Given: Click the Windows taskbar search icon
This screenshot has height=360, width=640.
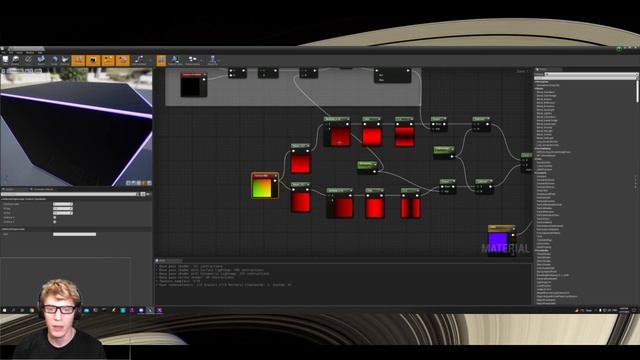Looking at the screenshot, I should point(13,310).
